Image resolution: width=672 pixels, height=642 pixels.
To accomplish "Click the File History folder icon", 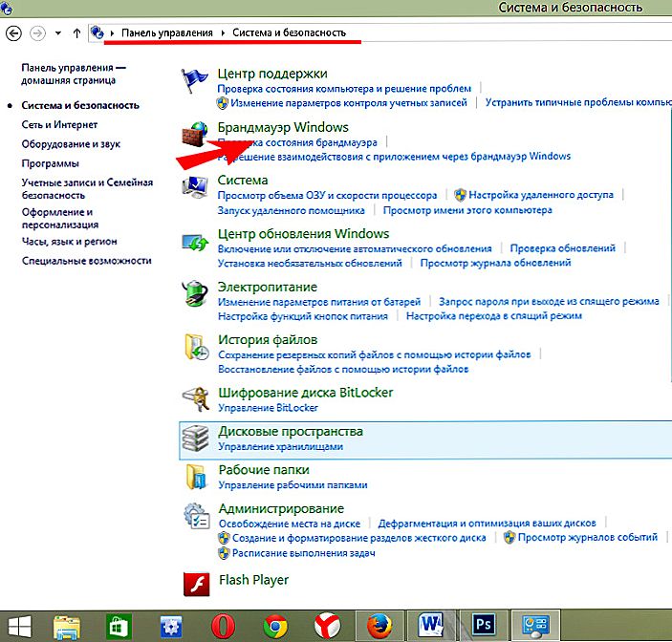I will (197, 347).
